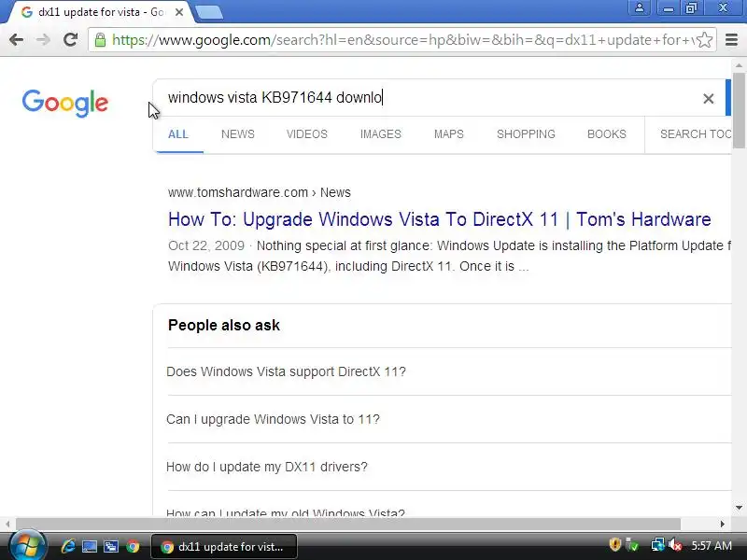
Task: Launch Chrome from the quick launch bar
Action: (x=133, y=546)
